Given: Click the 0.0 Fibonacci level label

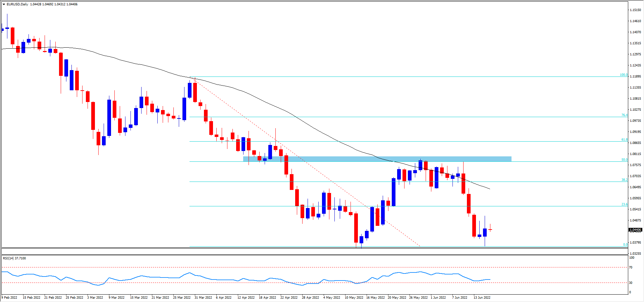Looking at the screenshot, I should pos(625,245).
